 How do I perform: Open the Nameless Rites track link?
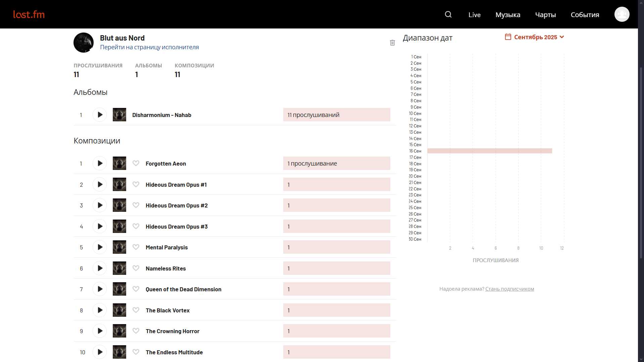166,268
